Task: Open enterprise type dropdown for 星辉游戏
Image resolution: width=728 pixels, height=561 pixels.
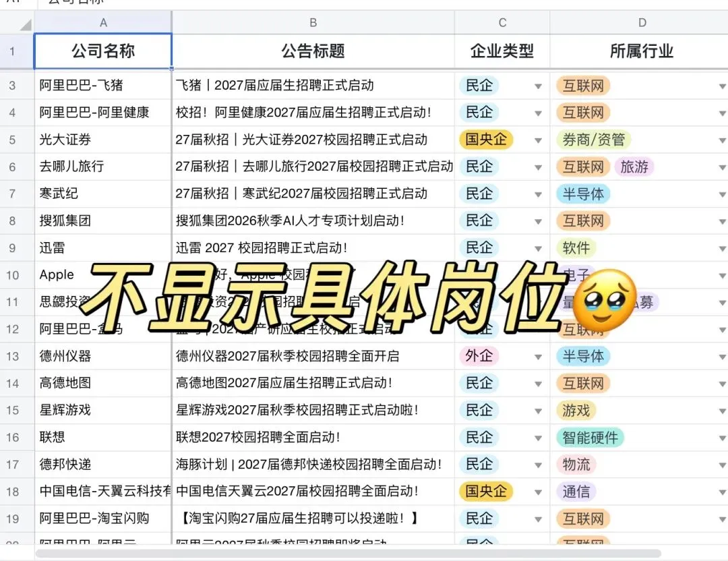Action: [x=538, y=411]
